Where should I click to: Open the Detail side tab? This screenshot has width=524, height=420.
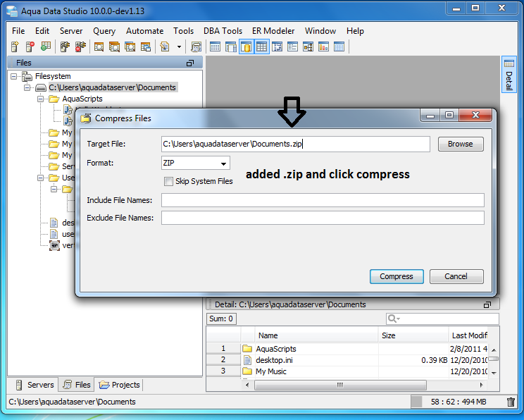[509, 75]
